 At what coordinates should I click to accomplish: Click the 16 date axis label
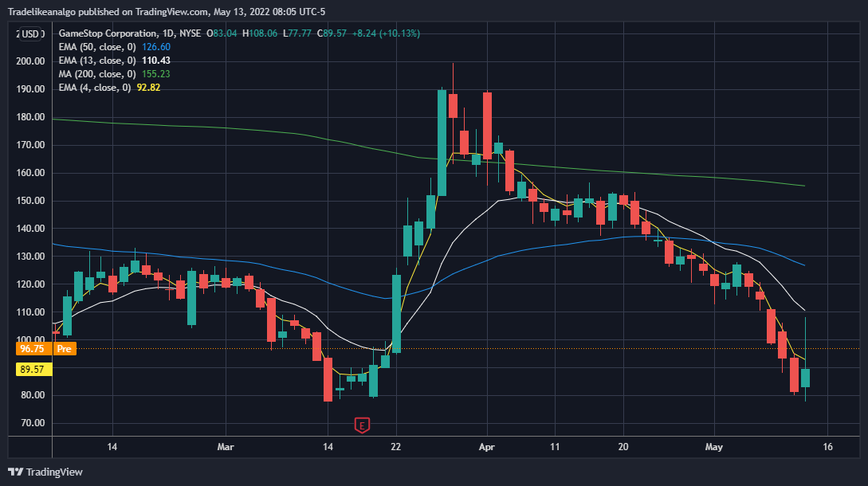tap(827, 447)
